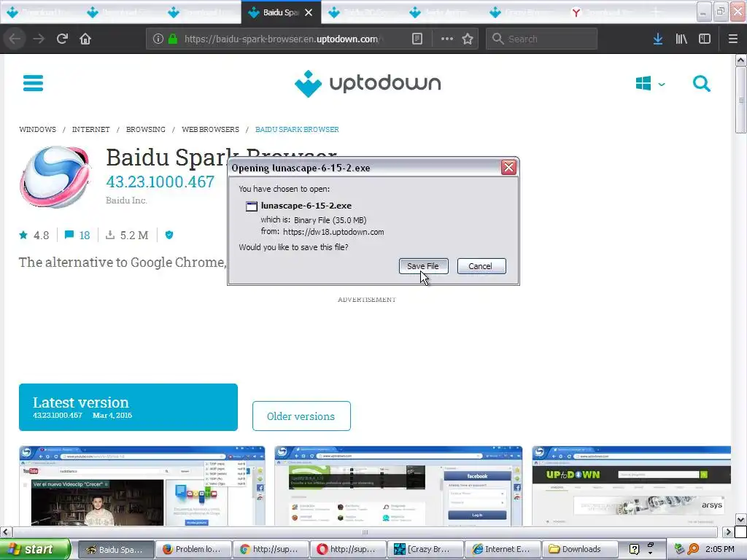Reload the current page

pyautogui.click(x=62, y=39)
